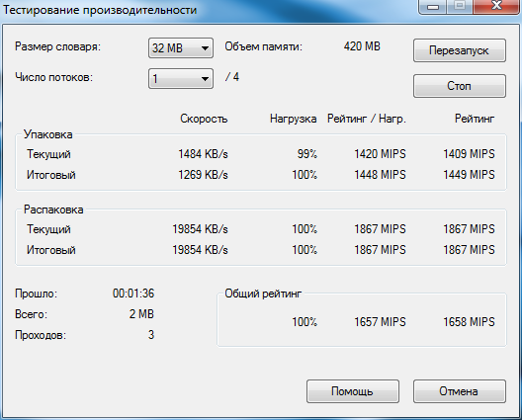Click the 1484 KB/s current packing speed
522x420 pixels.
click(203, 154)
